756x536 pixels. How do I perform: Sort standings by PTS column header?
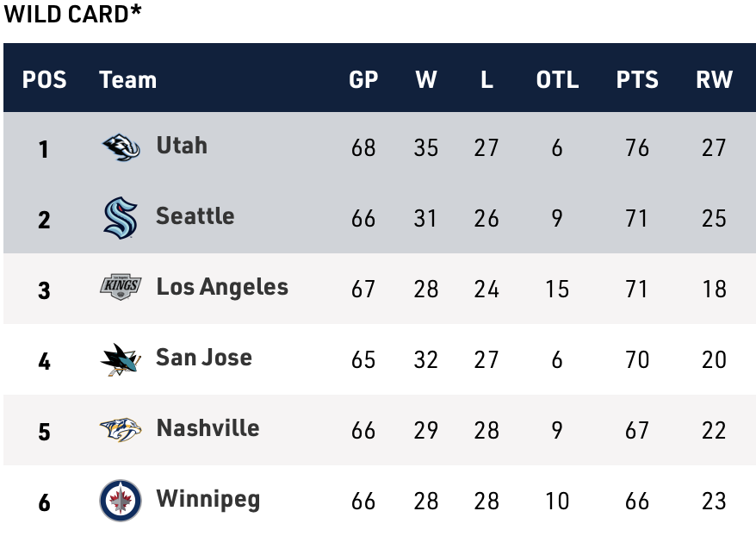point(637,80)
